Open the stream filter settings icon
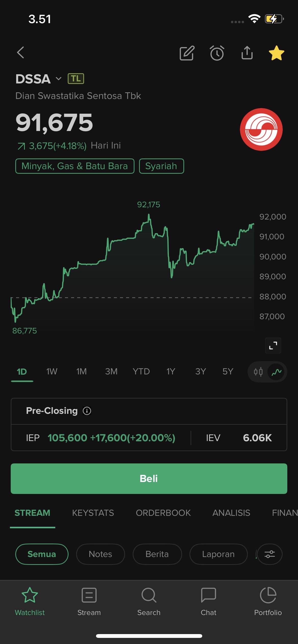This screenshot has height=644, width=298. (269, 554)
